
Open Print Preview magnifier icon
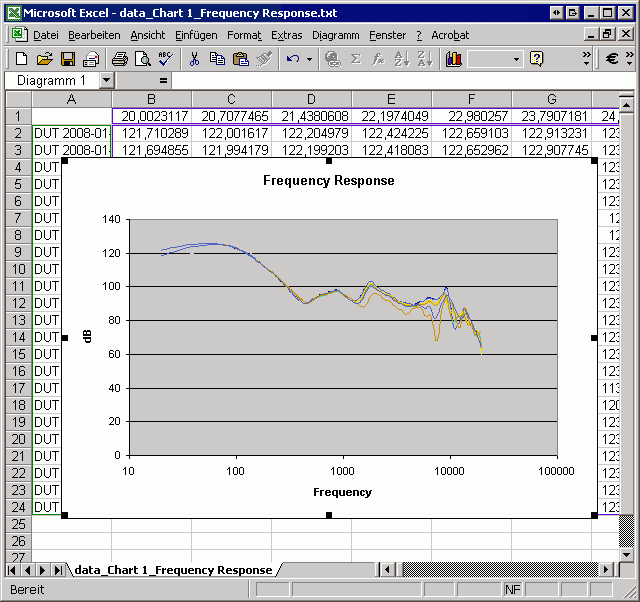(x=143, y=59)
